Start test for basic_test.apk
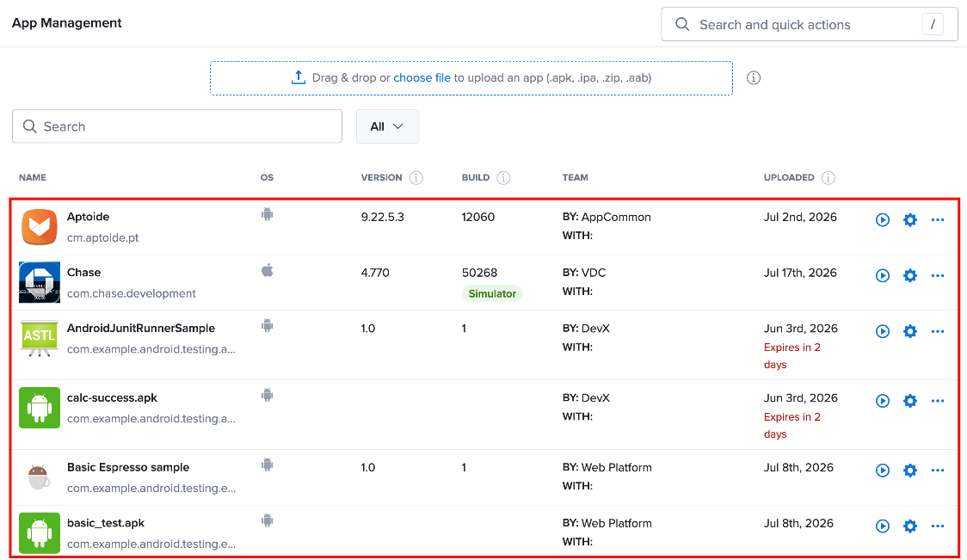The width and height of the screenshot is (967, 560). pos(883,526)
